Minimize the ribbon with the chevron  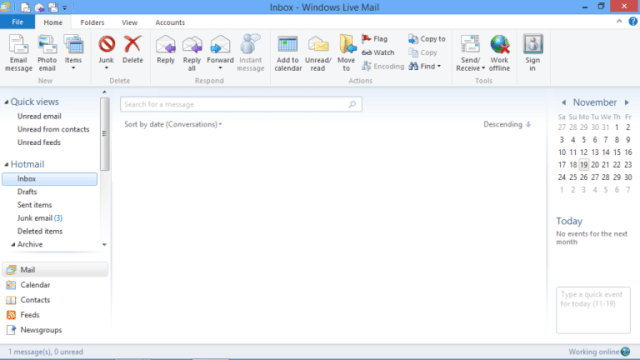point(619,22)
